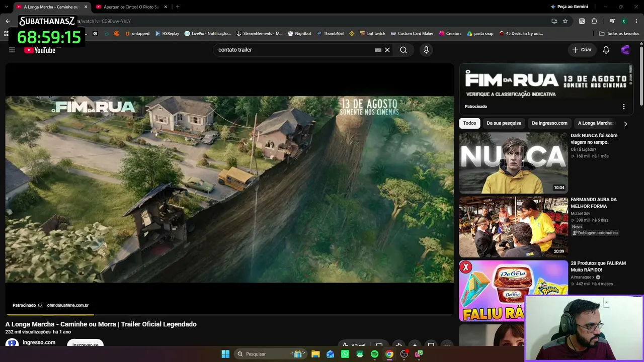Open the StreamElements bookmark
Screen dimensions: 644x362
(x=259, y=34)
